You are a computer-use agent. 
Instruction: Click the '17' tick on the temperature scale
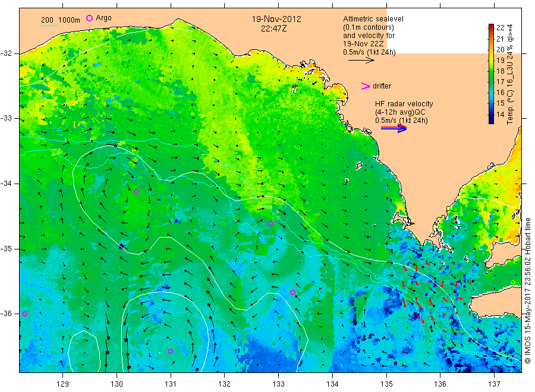[x=500, y=82]
